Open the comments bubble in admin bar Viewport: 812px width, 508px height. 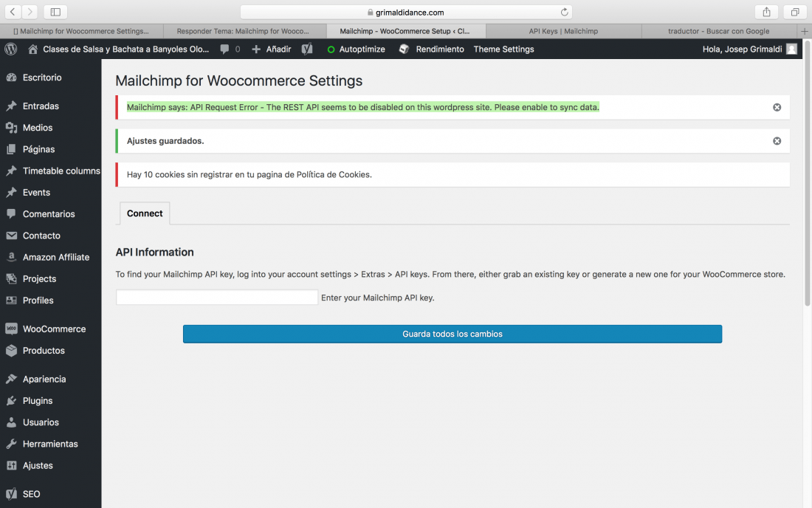224,49
